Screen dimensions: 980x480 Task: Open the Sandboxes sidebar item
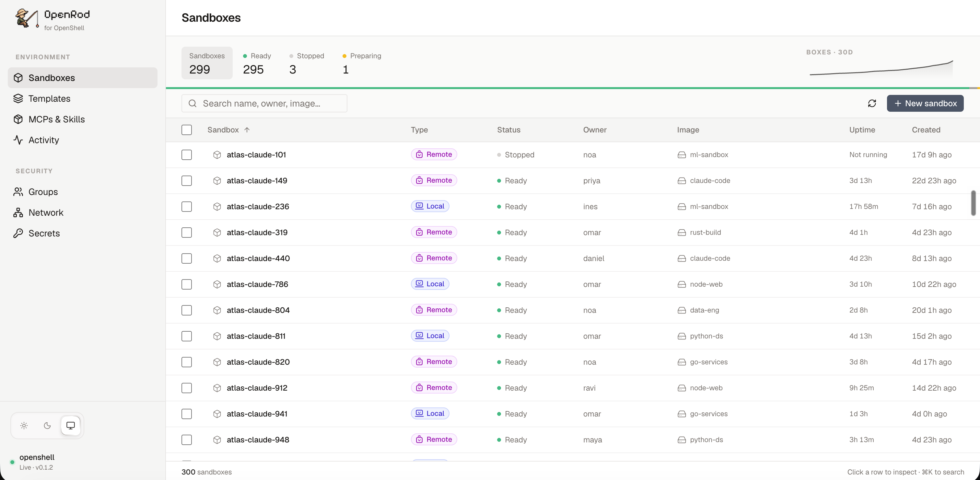point(83,78)
